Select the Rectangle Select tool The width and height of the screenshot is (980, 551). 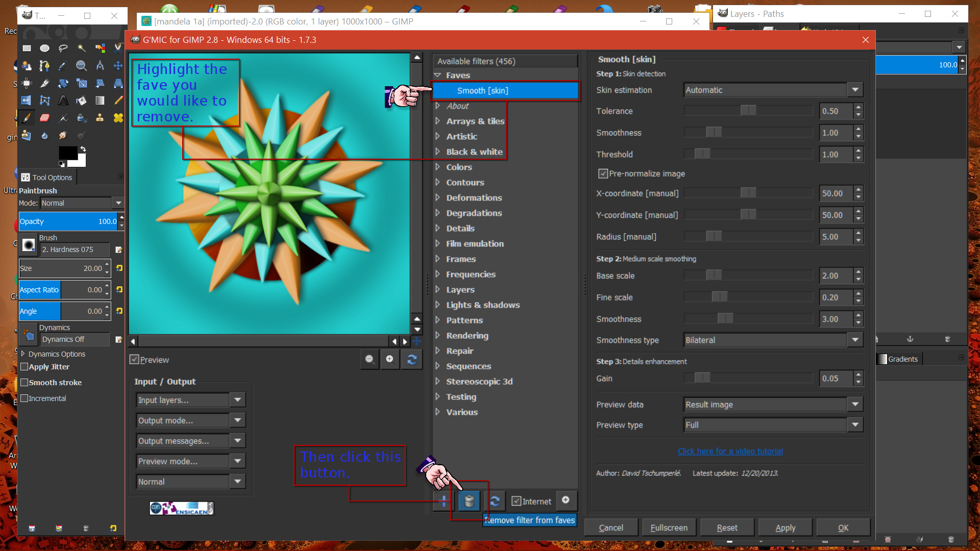tap(27, 48)
